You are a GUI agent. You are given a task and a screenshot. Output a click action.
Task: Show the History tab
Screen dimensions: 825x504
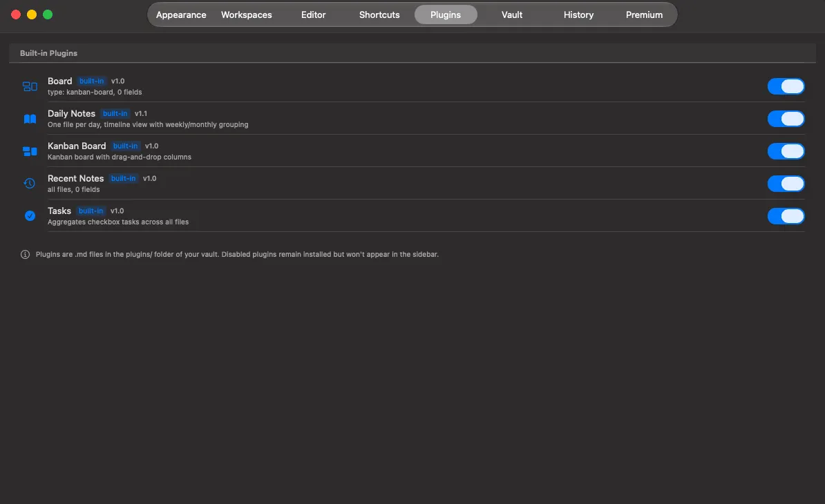(x=578, y=14)
